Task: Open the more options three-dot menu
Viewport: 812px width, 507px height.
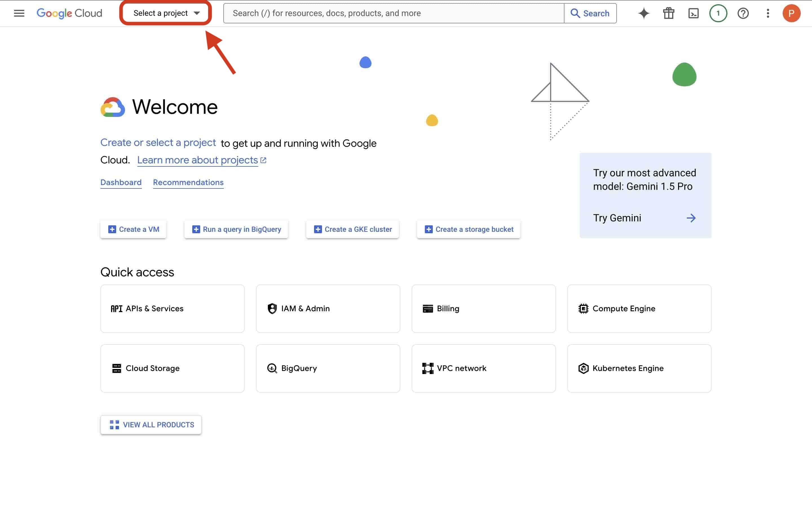Action: point(768,13)
